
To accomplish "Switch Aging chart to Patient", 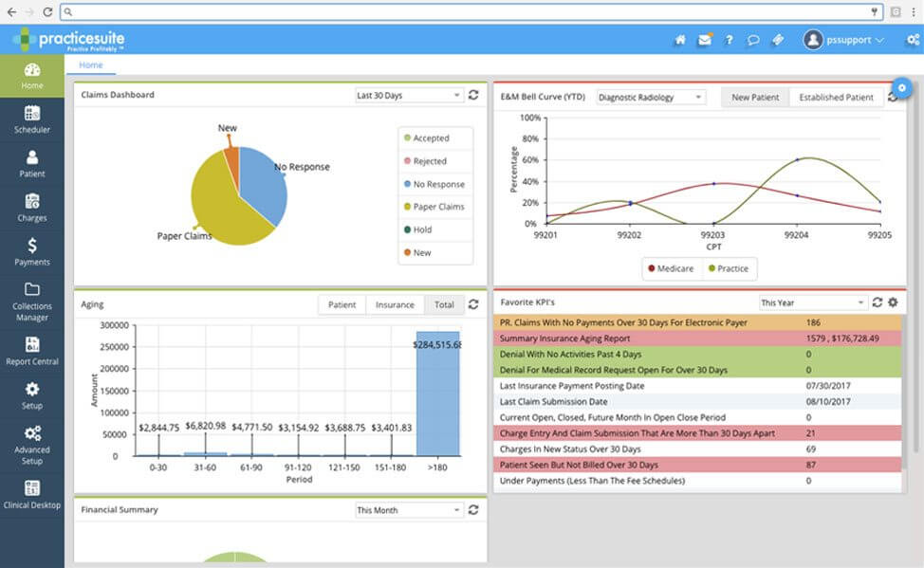I will pos(342,304).
